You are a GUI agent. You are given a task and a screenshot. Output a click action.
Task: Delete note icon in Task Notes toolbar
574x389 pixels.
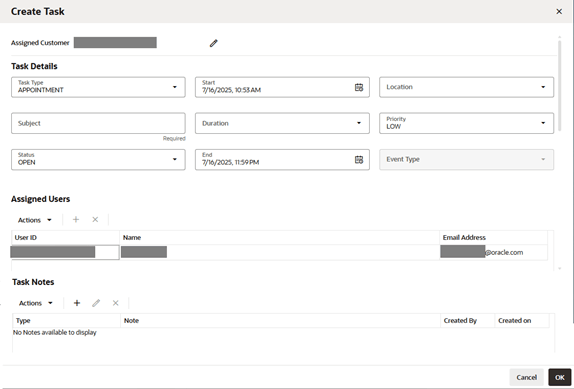coord(116,303)
